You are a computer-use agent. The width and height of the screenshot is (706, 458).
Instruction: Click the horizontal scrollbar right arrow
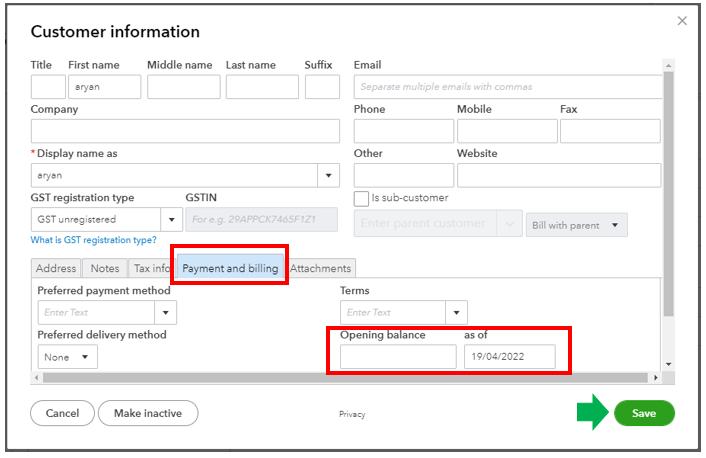point(656,378)
